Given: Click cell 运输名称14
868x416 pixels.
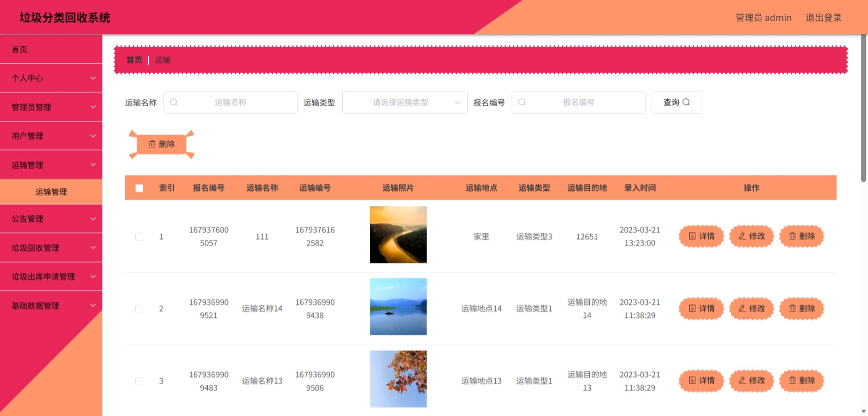Looking at the screenshot, I should point(262,309).
